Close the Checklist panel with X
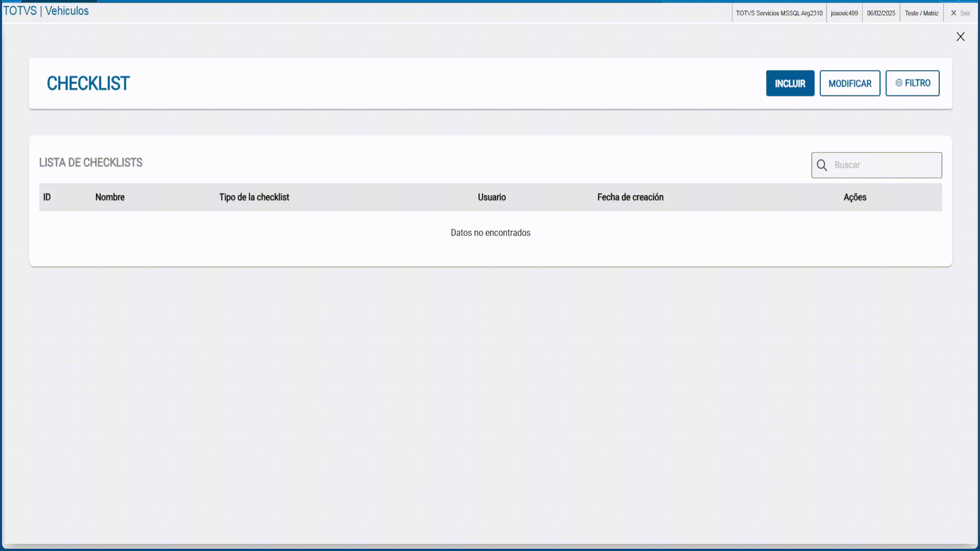 point(960,37)
